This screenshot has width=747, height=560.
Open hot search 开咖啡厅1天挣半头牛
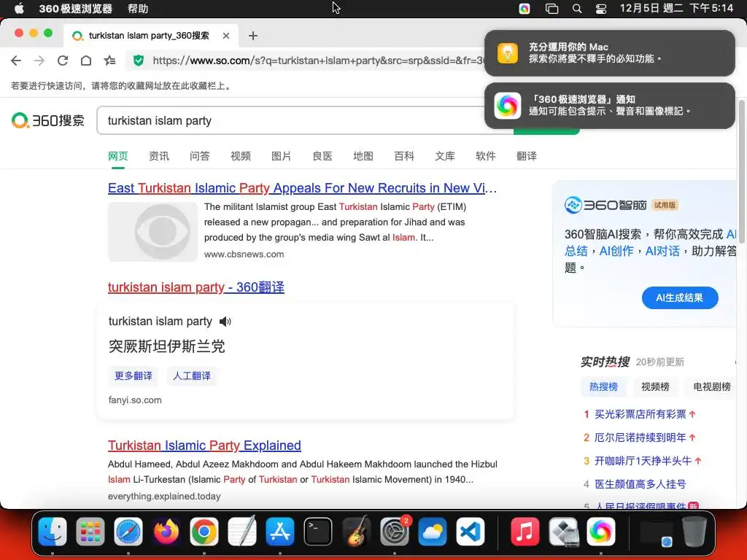pos(643,461)
